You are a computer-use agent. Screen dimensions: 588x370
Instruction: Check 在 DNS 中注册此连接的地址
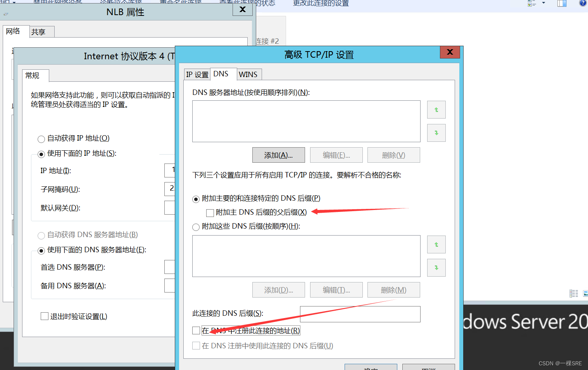[196, 330]
